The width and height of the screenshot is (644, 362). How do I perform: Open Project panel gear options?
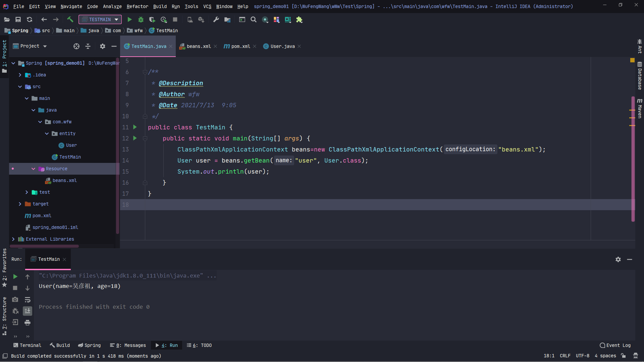[103, 46]
